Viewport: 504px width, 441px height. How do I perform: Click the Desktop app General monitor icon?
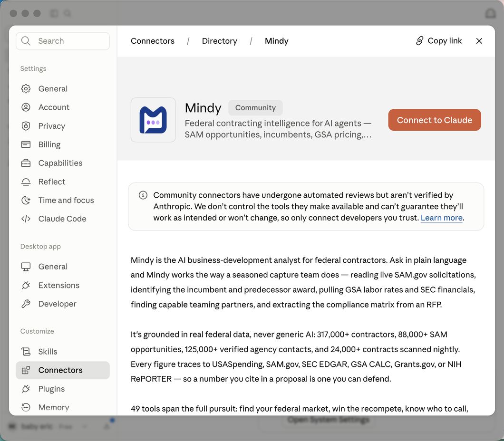26,267
